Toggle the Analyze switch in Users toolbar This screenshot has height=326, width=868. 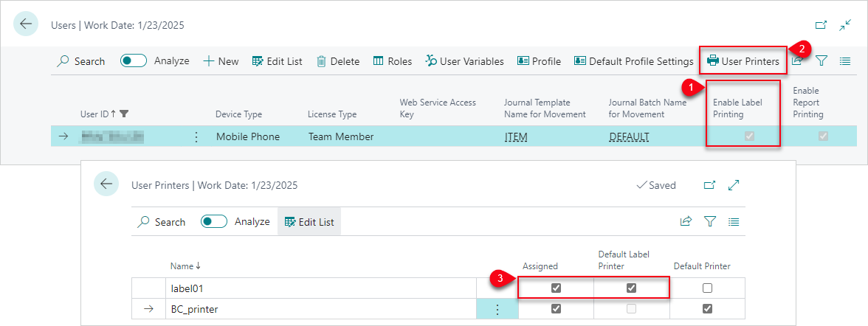click(x=134, y=61)
